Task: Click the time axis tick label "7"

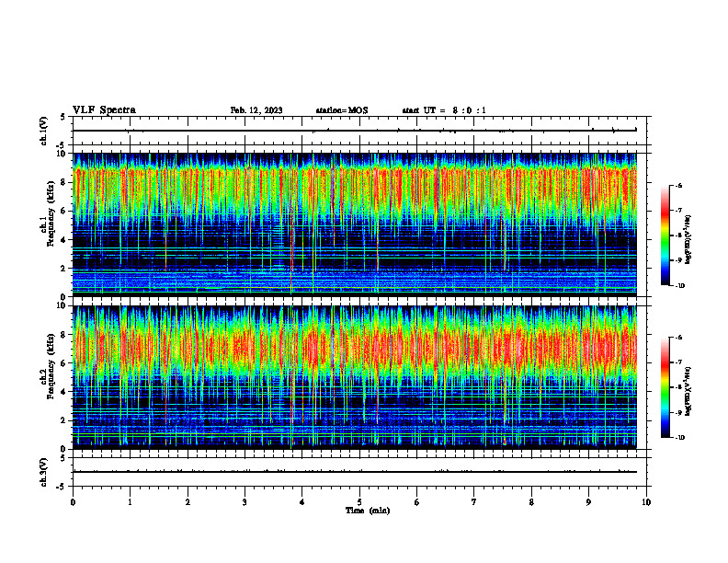Action: (474, 502)
